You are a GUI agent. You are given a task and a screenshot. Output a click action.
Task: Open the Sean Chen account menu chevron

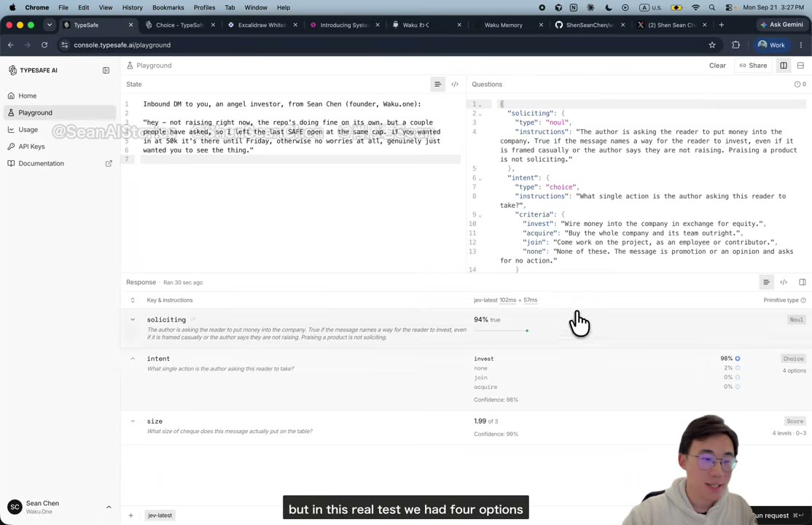coord(109,507)
